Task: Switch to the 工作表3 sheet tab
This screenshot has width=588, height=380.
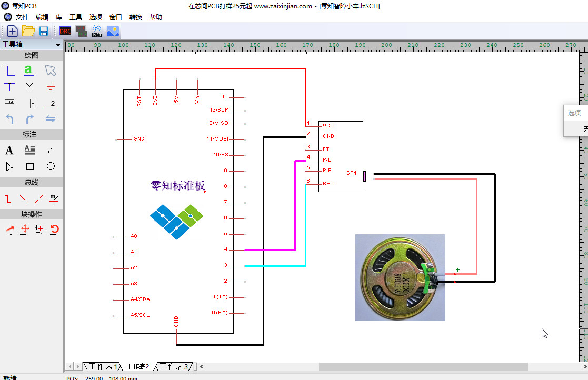Action: click(173, 366)
